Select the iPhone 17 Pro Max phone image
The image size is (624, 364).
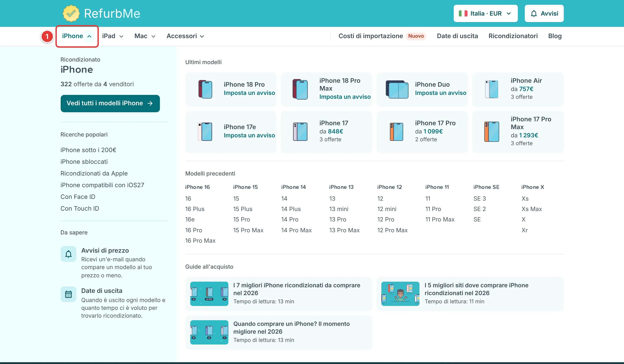[x=492, y=132]
